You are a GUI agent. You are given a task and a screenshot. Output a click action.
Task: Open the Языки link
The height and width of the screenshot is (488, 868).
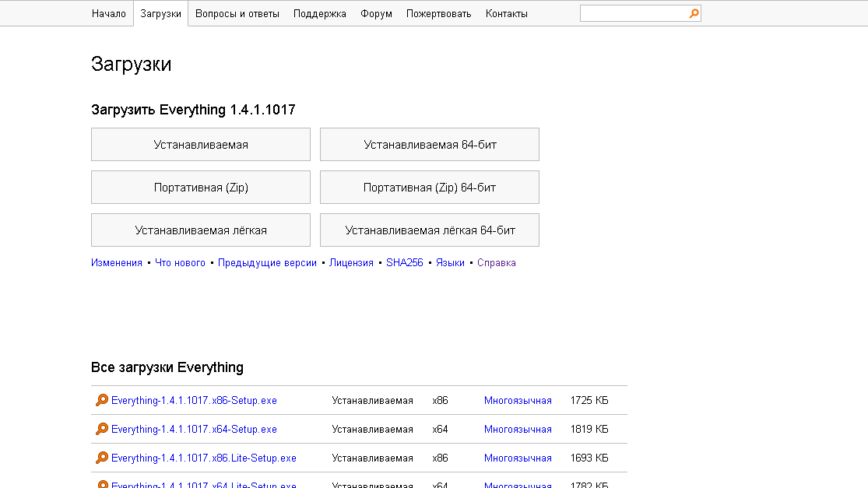pyautogui.click(x=450, y=263)
